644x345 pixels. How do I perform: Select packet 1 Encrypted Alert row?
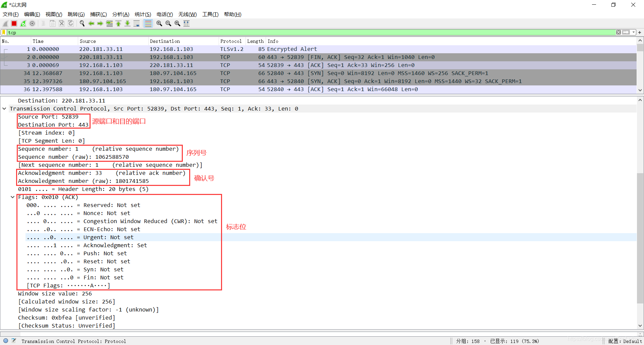tap(318, 49)
